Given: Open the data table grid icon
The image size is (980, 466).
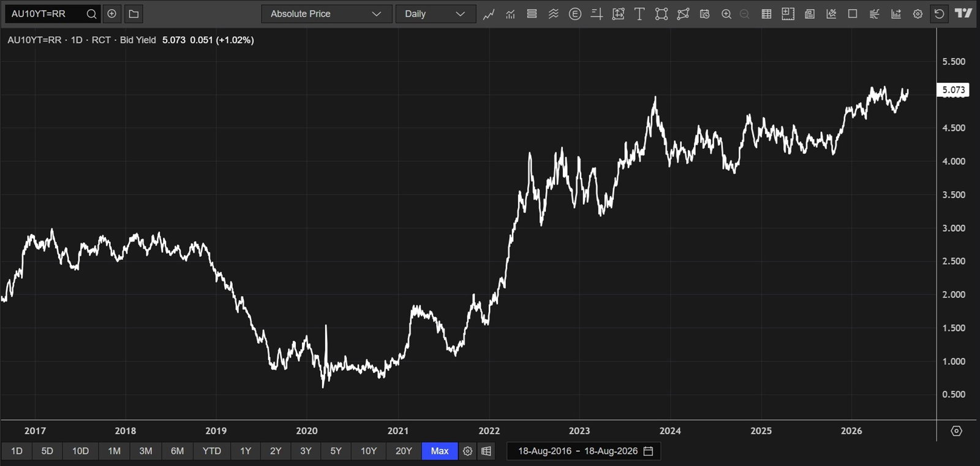Looking at the screenshot, I should [766, 14].
